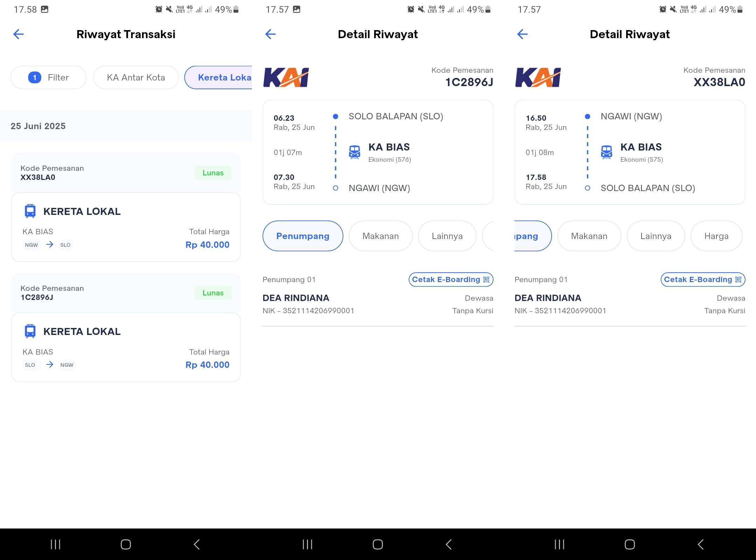Cetak E-Boarding for booking 1C2896J

(451, 279)
